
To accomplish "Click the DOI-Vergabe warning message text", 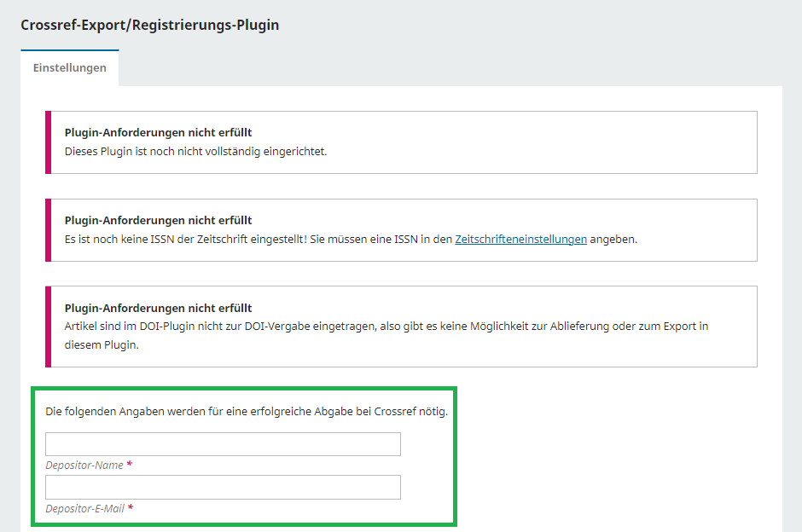I will click(x=386, y=327).
